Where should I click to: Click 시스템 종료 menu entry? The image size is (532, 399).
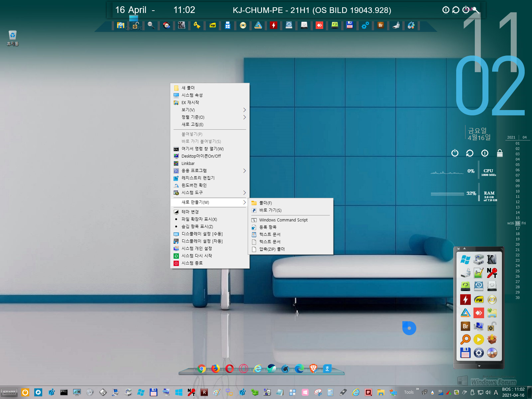pyautogui.click(x=210, y=263)
